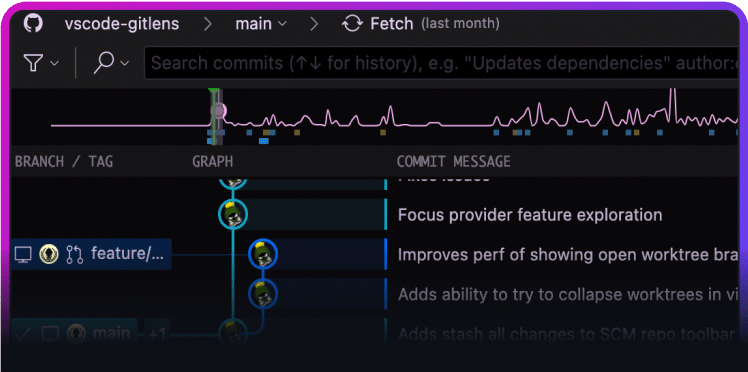Screen dimensions: 748x372
Task: Click the avatar on Focus provider commit
Action: pyautogui.click(x=233, y=214)
